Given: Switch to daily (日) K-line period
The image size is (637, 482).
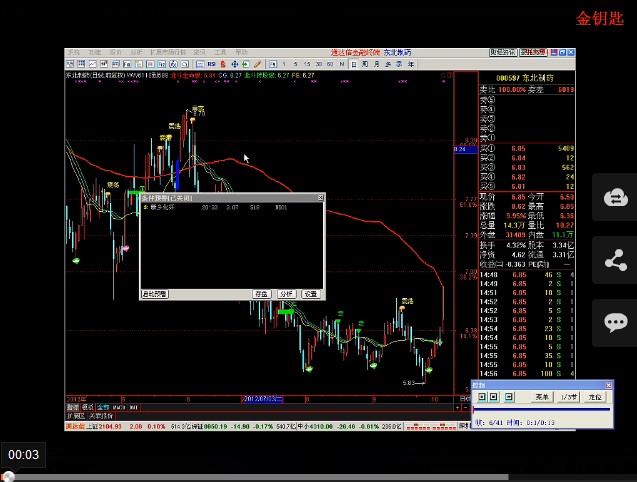Looking at the screenshot, I should coord(354,64).
